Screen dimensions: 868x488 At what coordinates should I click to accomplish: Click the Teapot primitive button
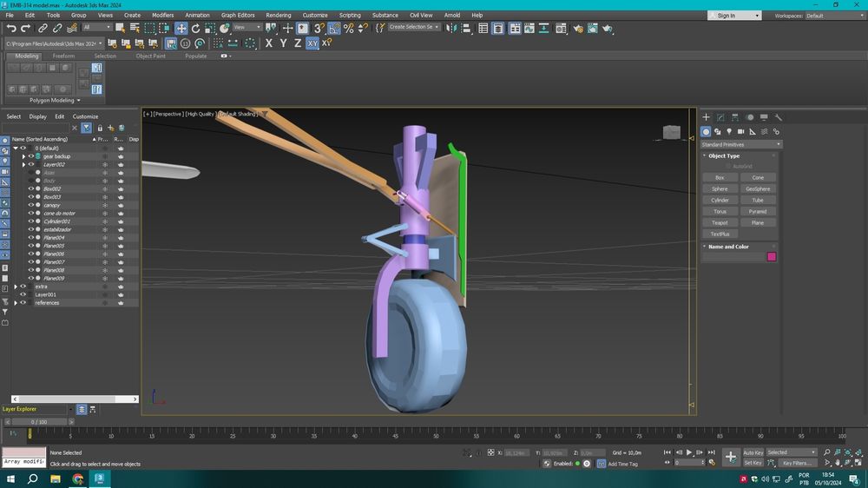[x=720, y=223]
